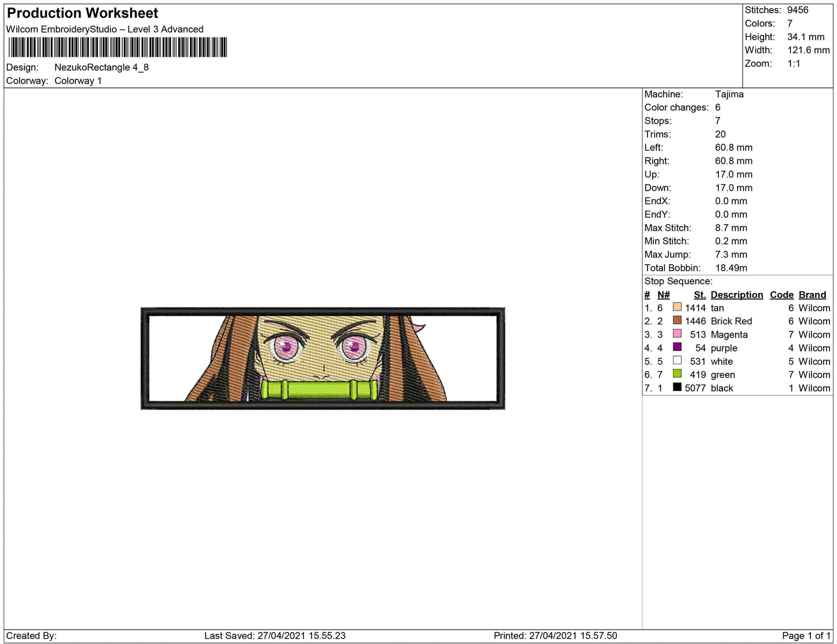Click the "EndX:" label
The width and height of the screenshot is (837, 644).
tap(657, 200)
